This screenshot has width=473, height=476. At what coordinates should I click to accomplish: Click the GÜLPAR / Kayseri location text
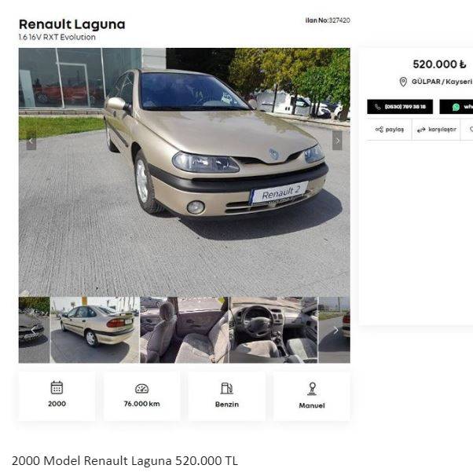coord(442,82)
